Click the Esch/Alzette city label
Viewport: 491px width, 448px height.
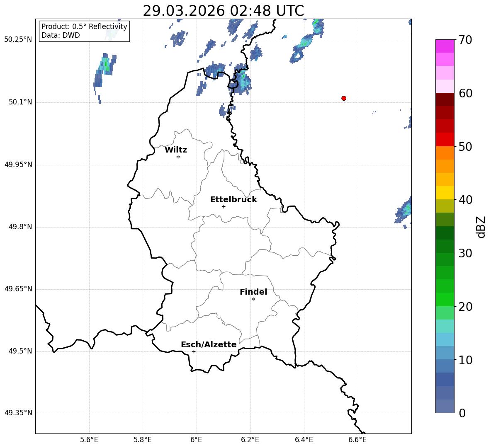point(209,344)
